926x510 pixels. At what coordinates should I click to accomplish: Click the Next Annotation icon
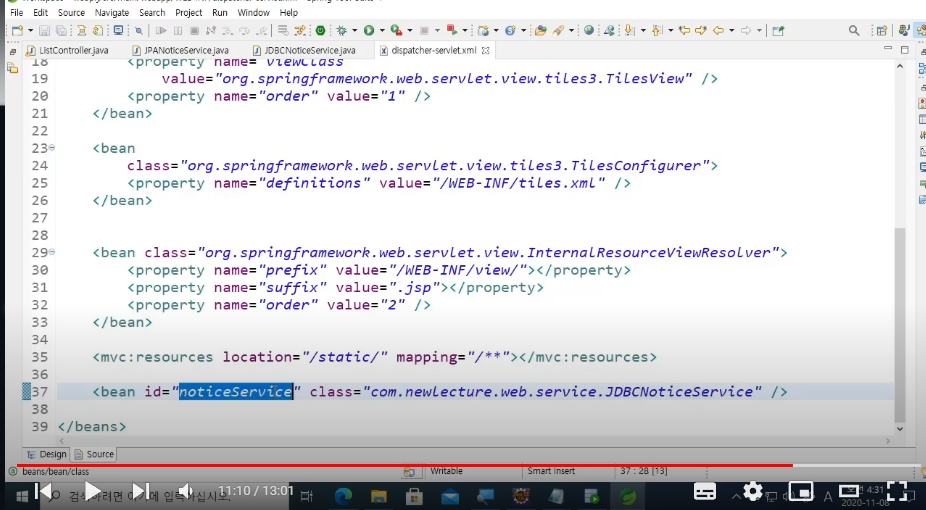pyautogui.click(x=630, y=30)
